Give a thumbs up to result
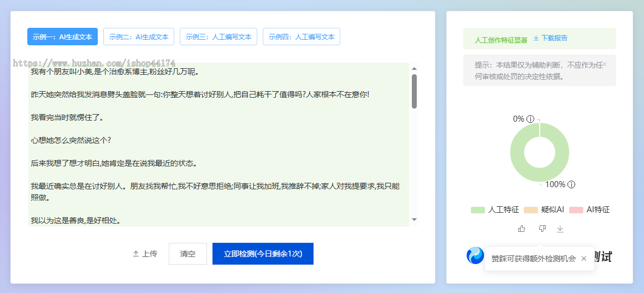 522,229
